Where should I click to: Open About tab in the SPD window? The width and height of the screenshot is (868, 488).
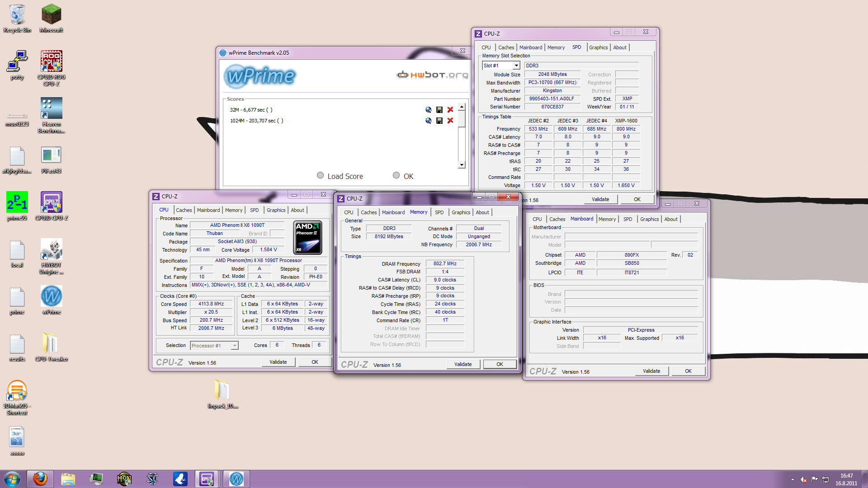(x=620, y=47)
